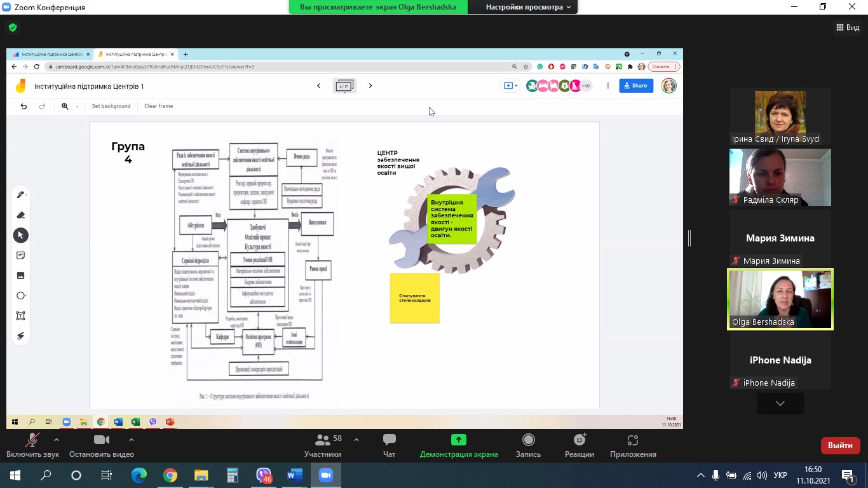Choose the Text box tool in Jamboard
The image size is (868, 488).
click(x=20, y=316)
